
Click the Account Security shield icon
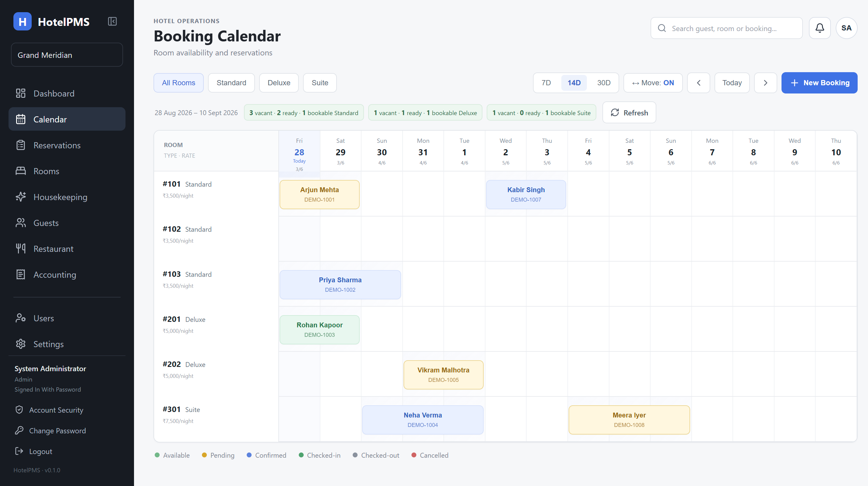tap(19, 410)
